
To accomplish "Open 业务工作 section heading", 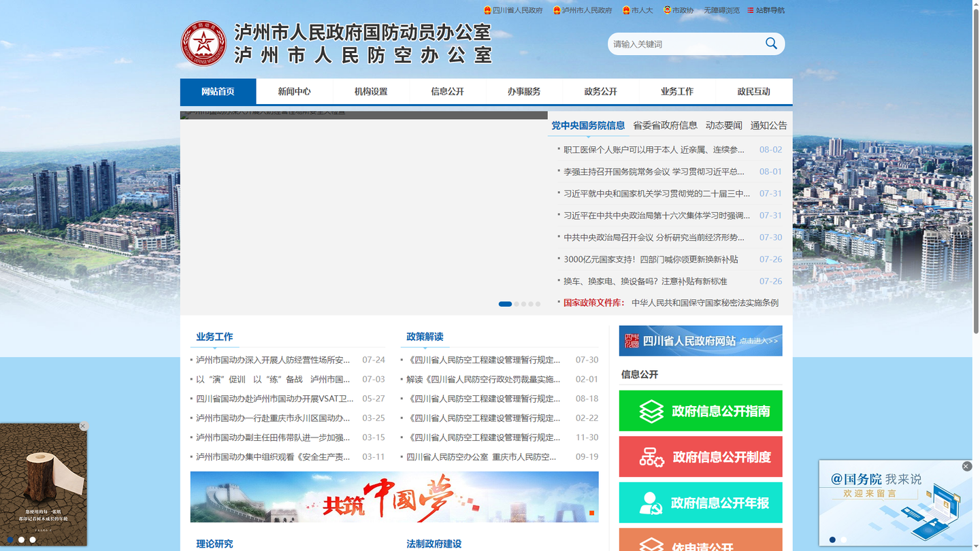I will [214, 337].
